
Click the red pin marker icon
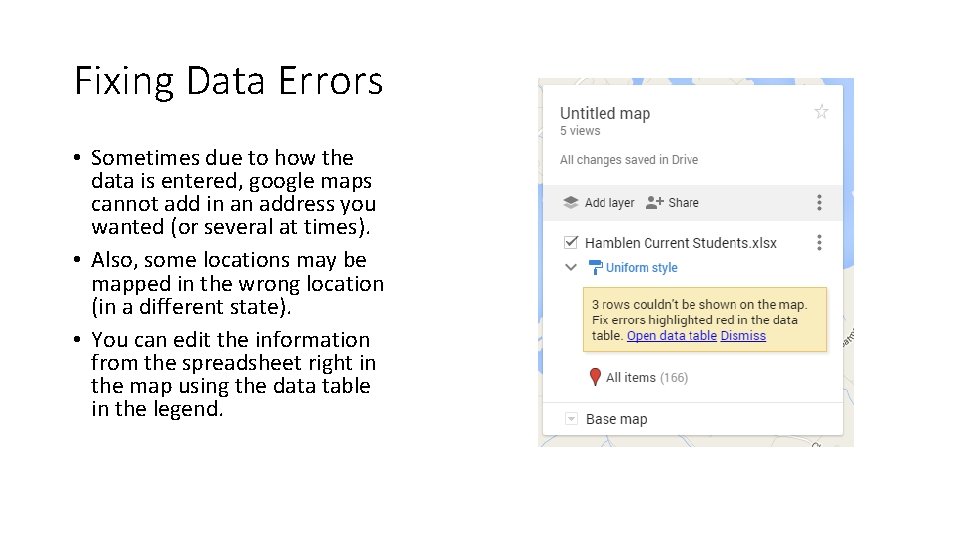pos(594,377)
